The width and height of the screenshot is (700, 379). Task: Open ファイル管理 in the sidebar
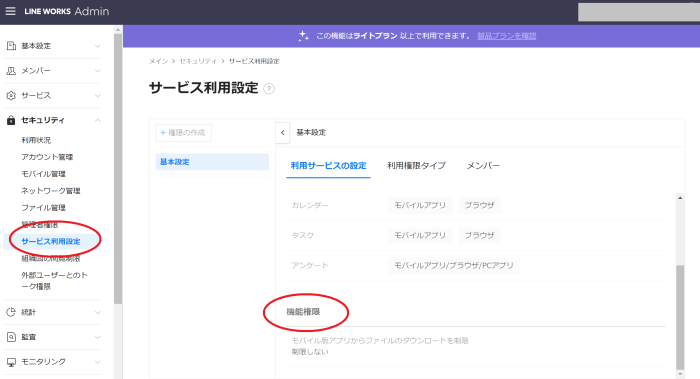[43, 208]
